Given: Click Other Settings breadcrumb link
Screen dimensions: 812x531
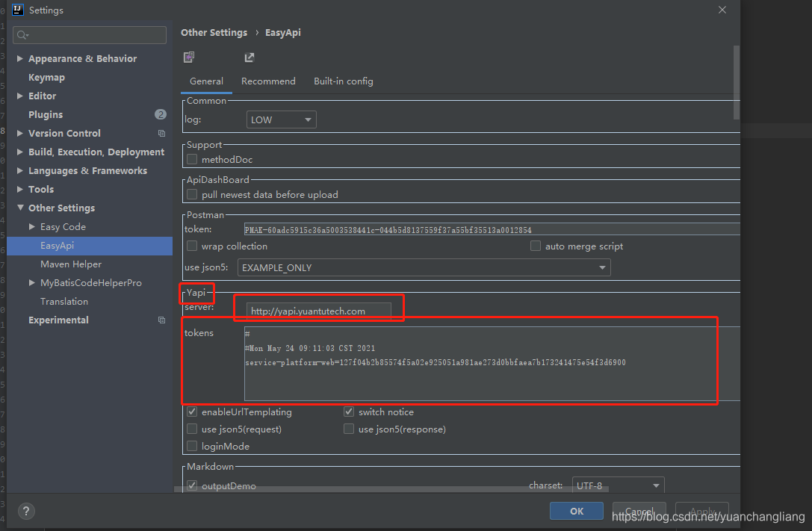Looking at the screenshot, I should pos(214,33).
